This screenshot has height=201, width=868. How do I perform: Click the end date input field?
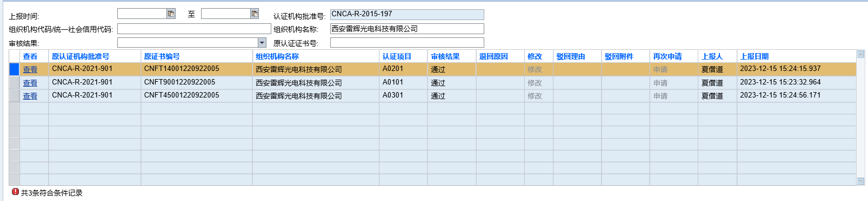(x=226, y=14)
